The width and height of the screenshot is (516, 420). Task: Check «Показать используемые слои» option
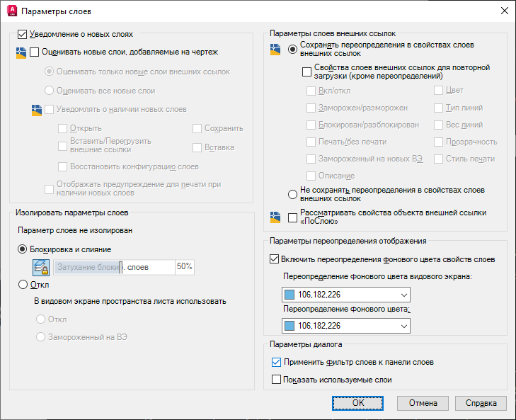click(276, 380)
